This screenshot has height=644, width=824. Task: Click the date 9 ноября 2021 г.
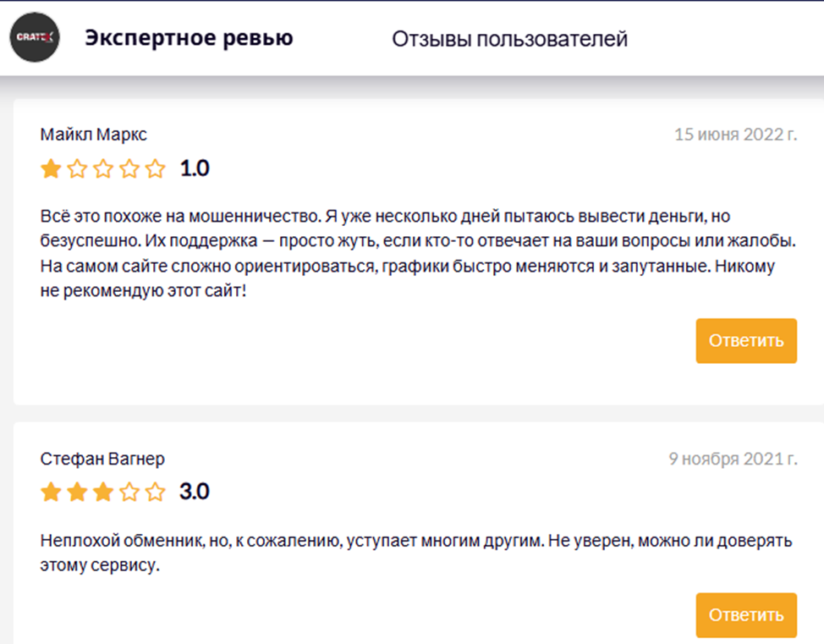[733, 459]
